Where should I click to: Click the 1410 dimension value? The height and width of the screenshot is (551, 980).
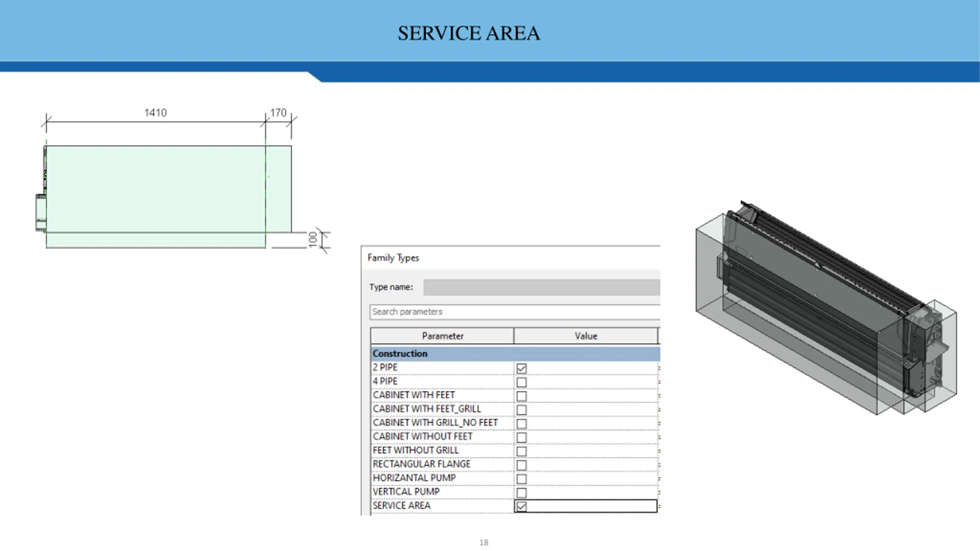click(x=155, y=112)
